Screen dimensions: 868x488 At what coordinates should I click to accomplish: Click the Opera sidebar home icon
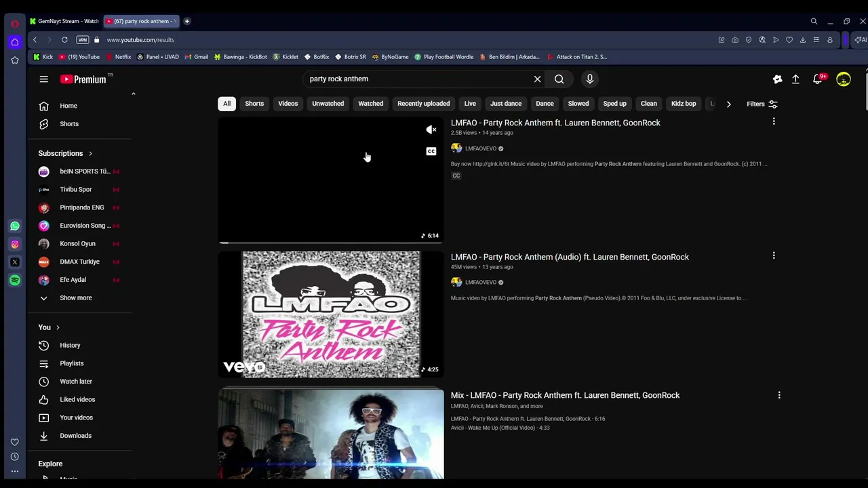[14, 42]
